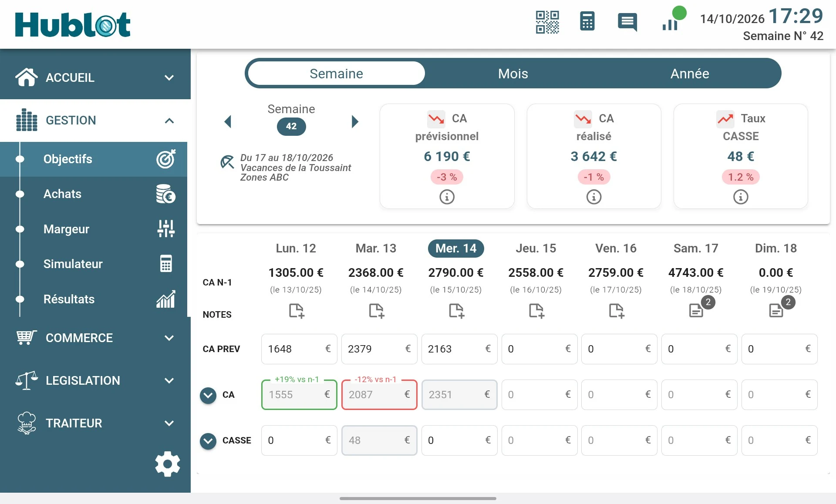
Task: Expand the CASSE row details
Action: [208, 441]
